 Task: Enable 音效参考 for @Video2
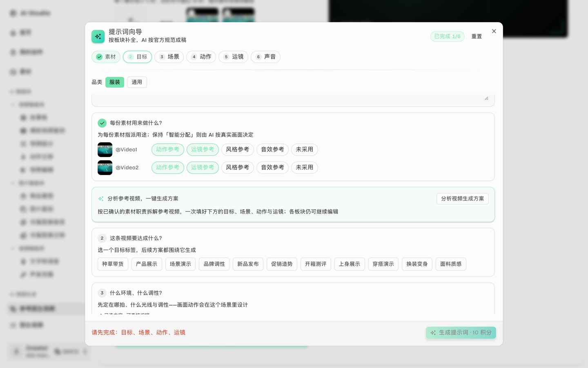pyautogui.click(x=272, y=168)
